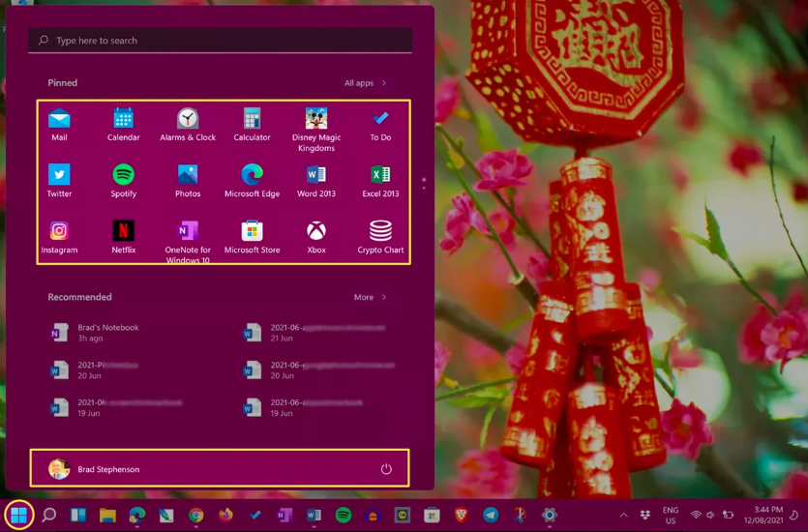Viewport: 808px width, 532px height.
Task: Click the OneNote icon in the taskbar
Action: pos(284,515)
